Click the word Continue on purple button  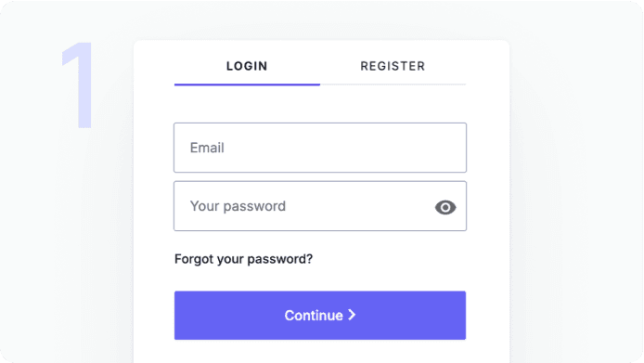click(314, 316)
